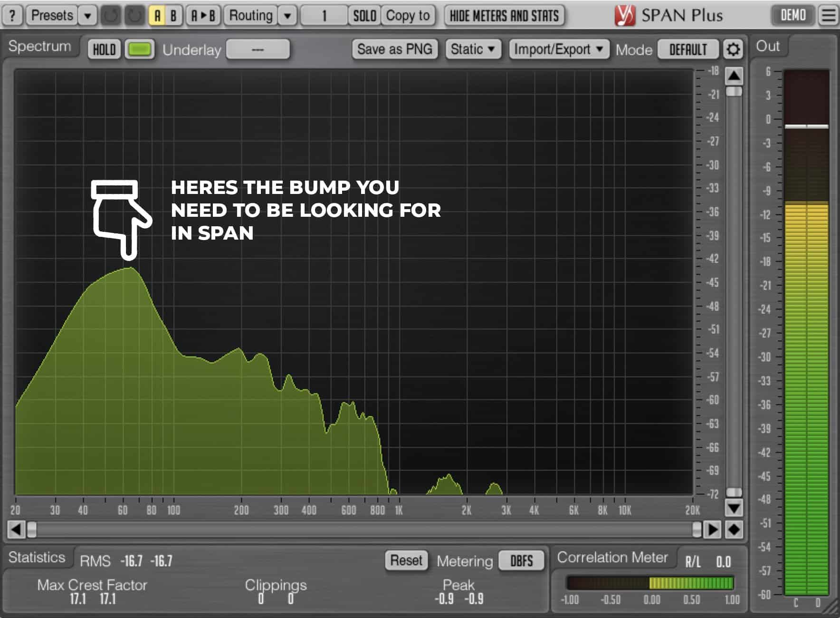Open the Underlay selector
The image size is (840, 618).
click(258, 49)
